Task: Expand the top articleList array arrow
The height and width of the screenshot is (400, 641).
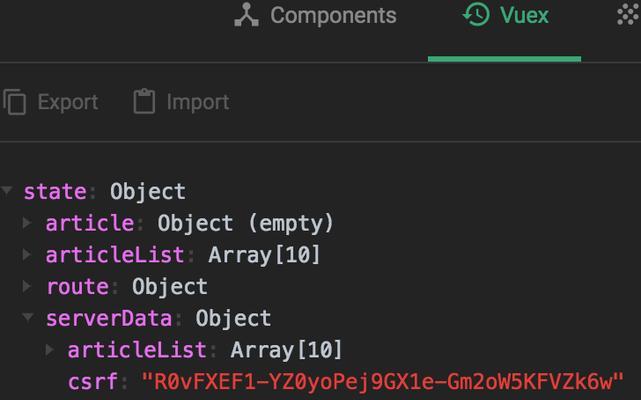Action: 27,254
